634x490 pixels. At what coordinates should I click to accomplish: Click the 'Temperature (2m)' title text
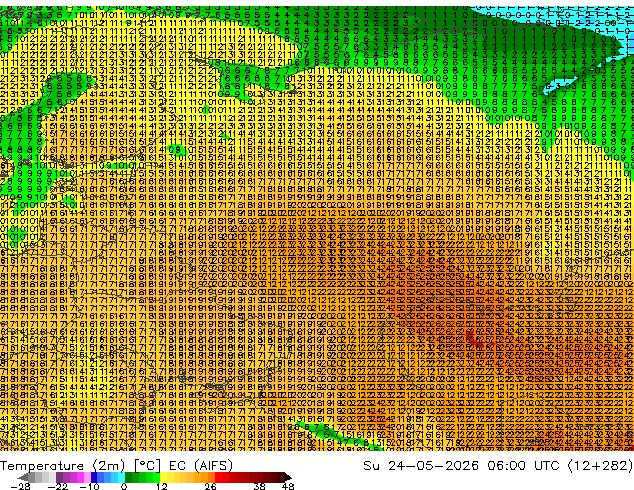pyautogui.click(x=63, y=466)
